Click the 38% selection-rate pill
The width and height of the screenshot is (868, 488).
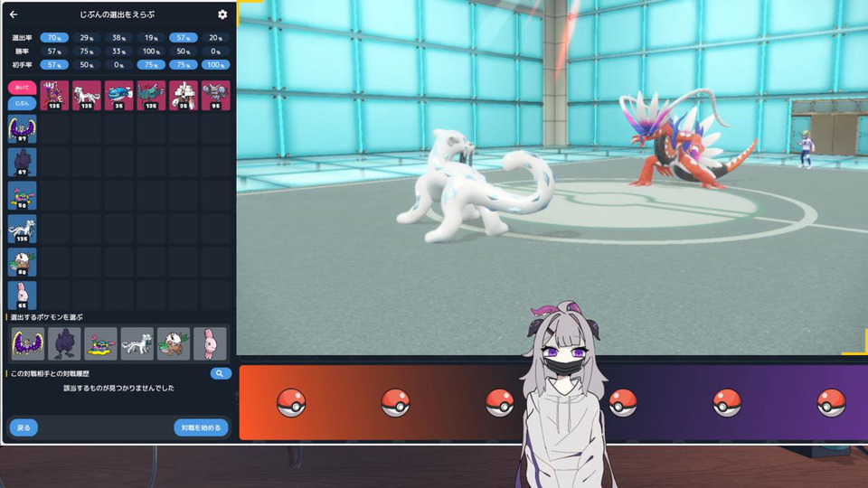tap(118, 38)
